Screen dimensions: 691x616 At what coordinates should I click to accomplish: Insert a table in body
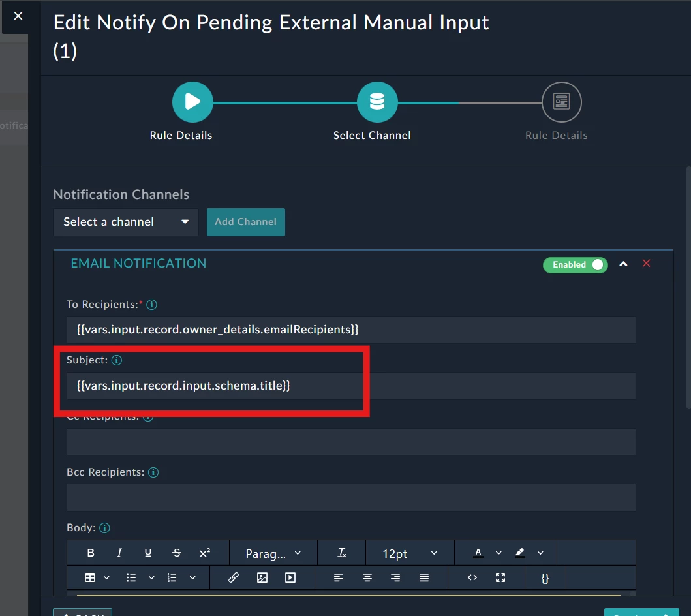[90, 577]
